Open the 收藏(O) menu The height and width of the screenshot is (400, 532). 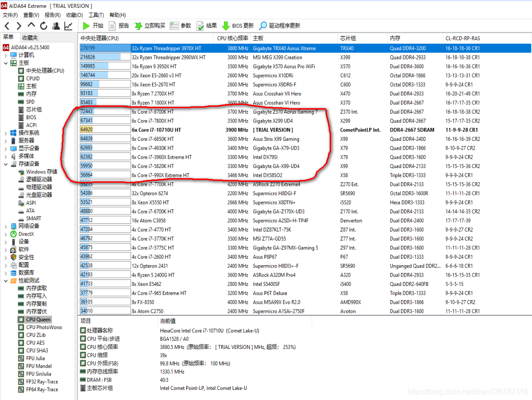point(74,15)
